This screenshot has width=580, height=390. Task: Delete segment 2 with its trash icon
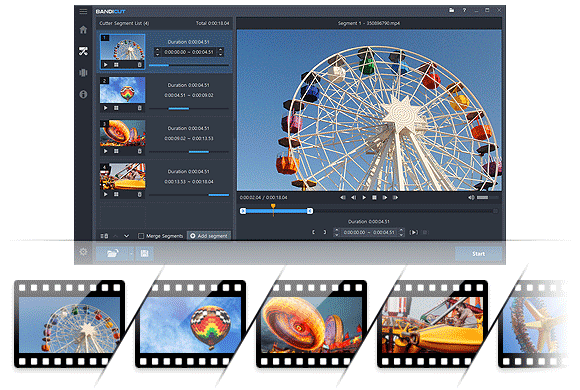139,108
